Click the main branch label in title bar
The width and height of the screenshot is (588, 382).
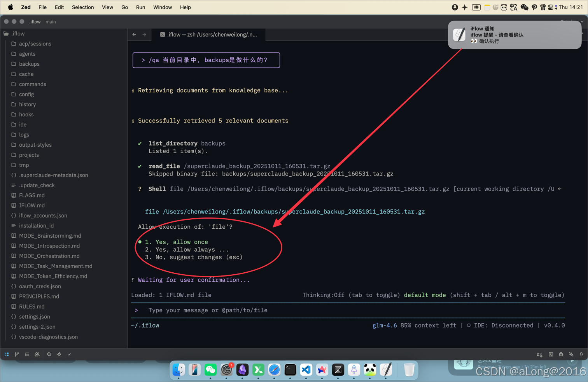(51, 22)
